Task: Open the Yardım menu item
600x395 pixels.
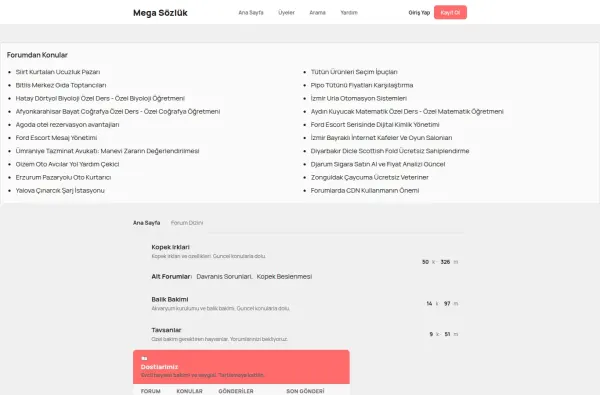Action: [349, 13]
